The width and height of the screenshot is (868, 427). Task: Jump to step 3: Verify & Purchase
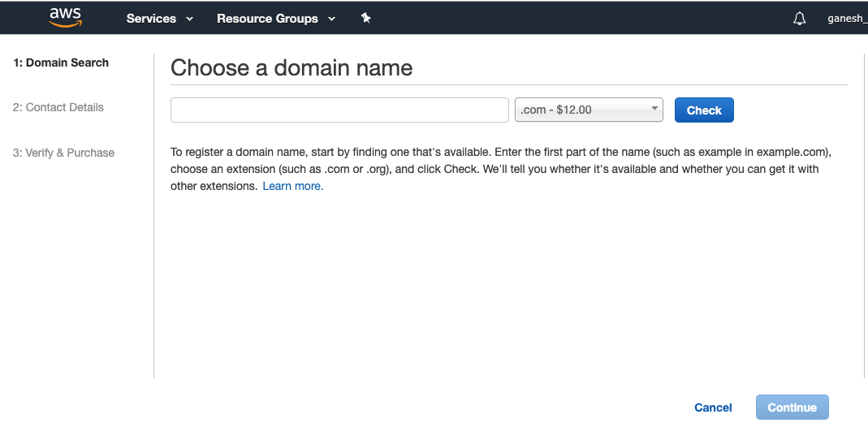click(63, 153)
